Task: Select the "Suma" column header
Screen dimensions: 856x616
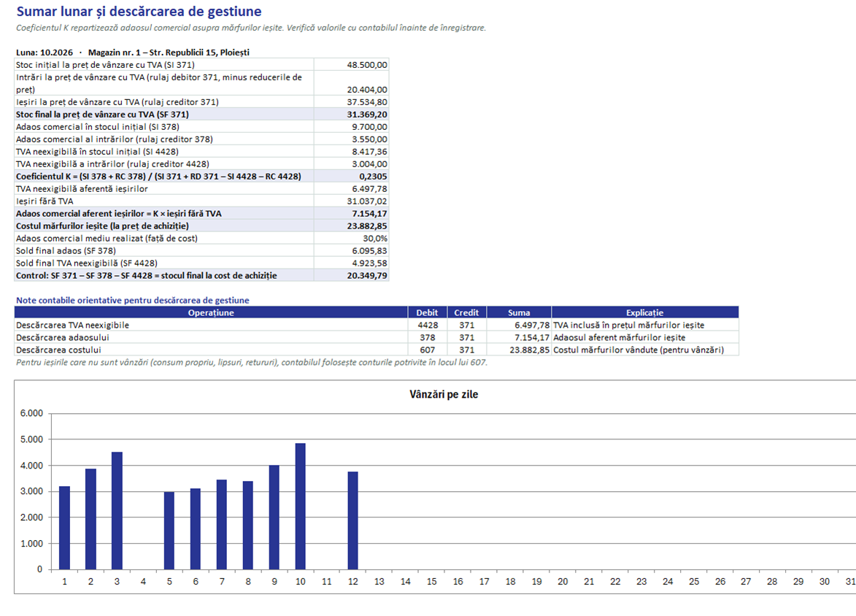Action: coord(519,312)
